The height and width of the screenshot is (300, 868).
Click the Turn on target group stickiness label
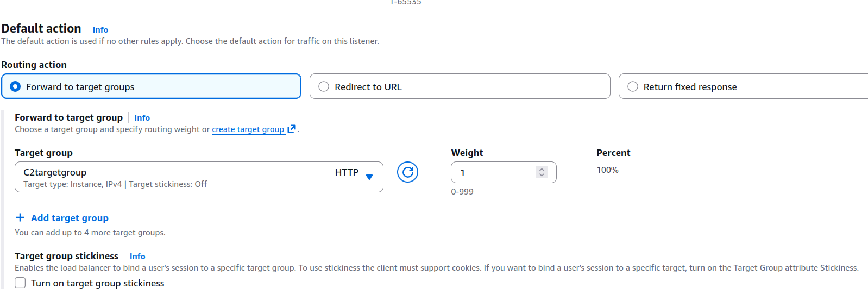pos(98,283)
